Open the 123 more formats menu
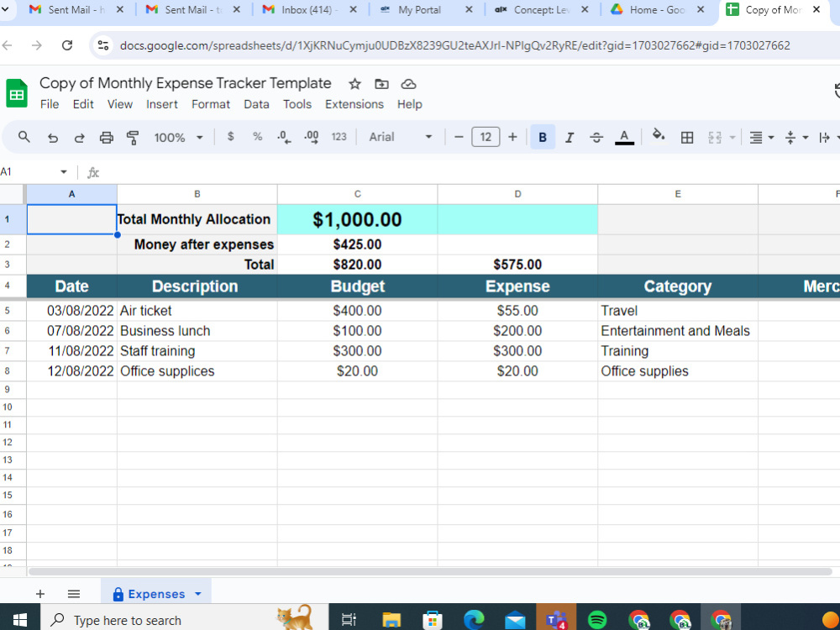 (x=339, y=137)
